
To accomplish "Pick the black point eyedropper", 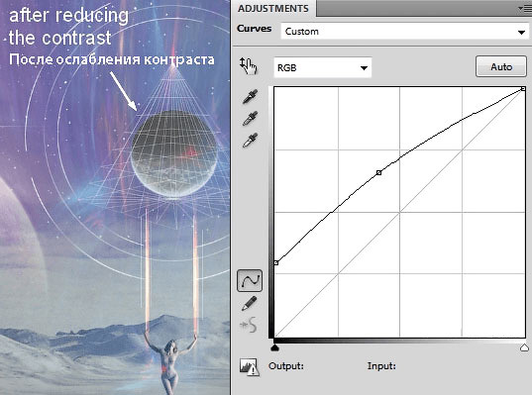I will [251, 96].
